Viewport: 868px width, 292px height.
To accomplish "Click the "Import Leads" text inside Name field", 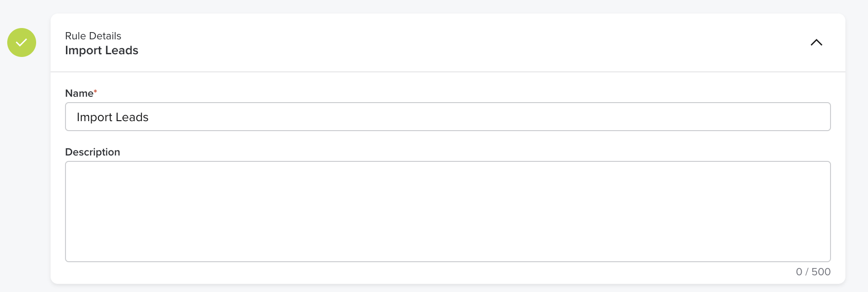I will [x=112, y=117].
